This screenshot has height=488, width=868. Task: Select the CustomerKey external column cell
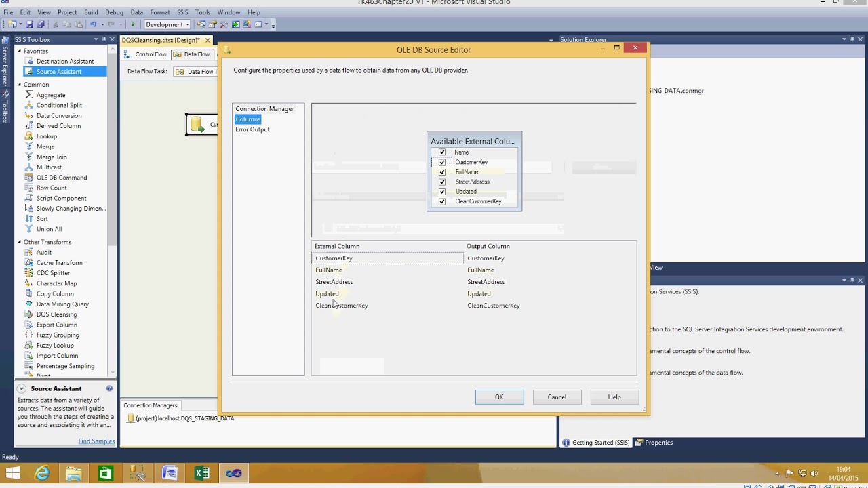[x=388, y=258]
